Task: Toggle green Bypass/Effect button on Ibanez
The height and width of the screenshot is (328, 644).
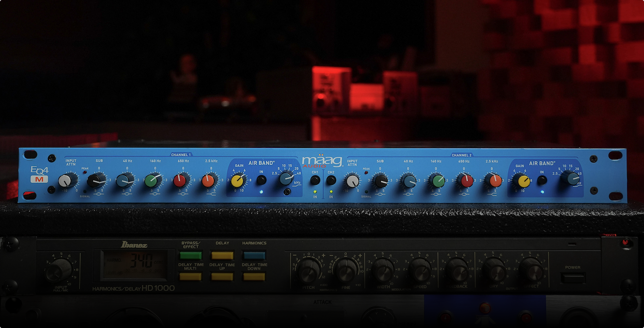Action: pyautogui.click(x=190, y=255)
